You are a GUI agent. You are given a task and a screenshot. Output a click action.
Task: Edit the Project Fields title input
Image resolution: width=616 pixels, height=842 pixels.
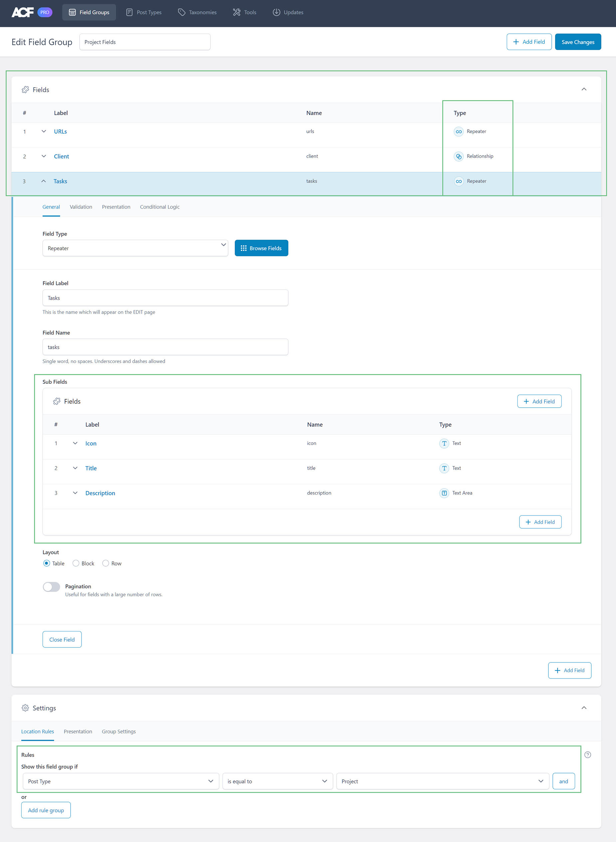coord(145,42)
